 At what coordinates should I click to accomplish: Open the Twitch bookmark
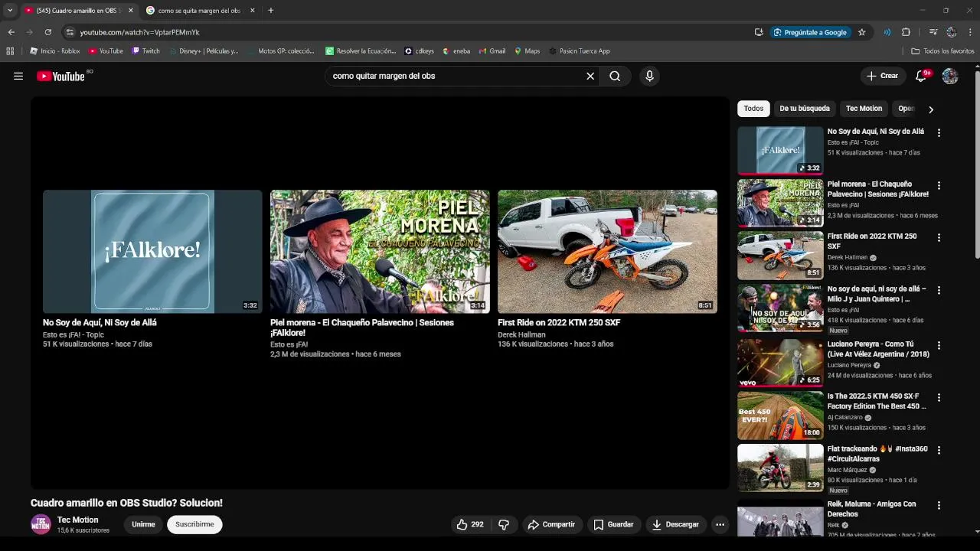145,51
